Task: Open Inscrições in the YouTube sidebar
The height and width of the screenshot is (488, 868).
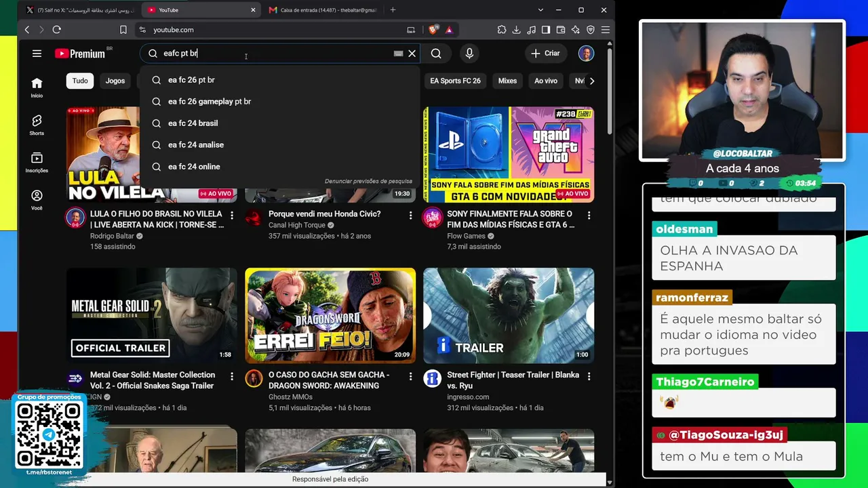Action: (x=37, y=162)
